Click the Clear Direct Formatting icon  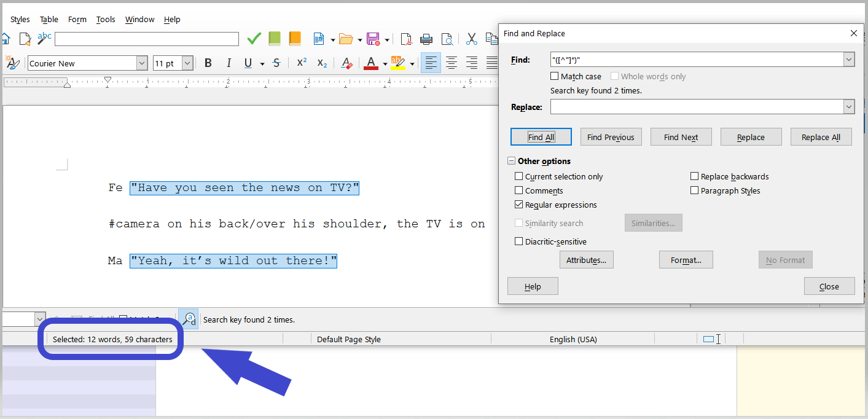pyautogui.click(x=346, y=63)
